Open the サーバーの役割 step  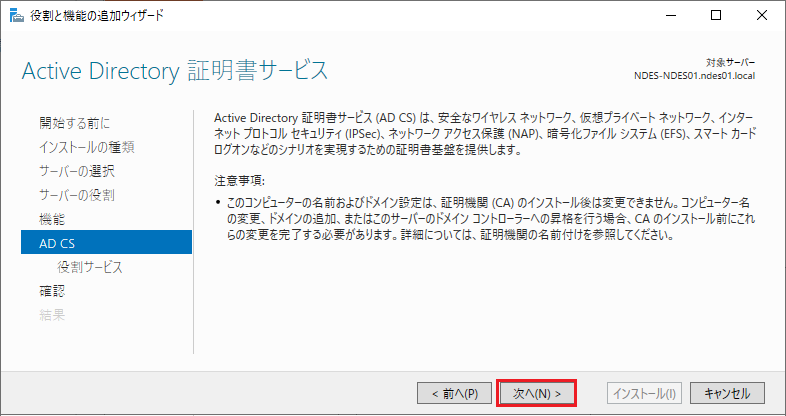77,195
